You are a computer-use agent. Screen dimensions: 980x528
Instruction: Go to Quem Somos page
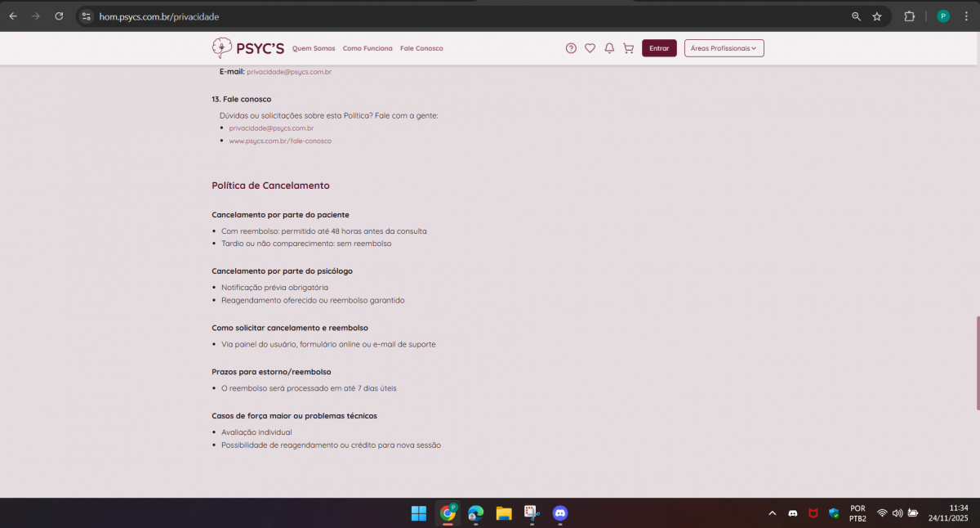pyautogui.click(x=314, y=48)
